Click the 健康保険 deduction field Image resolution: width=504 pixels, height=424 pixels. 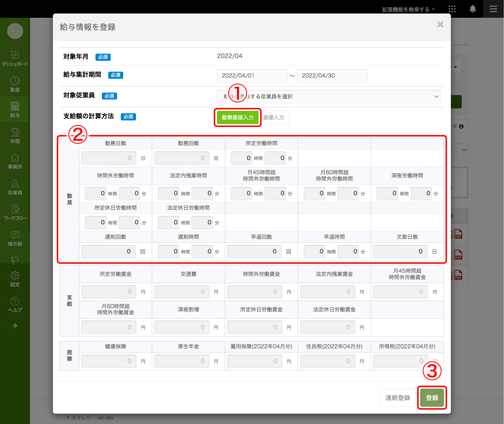[x=109, y=361]
